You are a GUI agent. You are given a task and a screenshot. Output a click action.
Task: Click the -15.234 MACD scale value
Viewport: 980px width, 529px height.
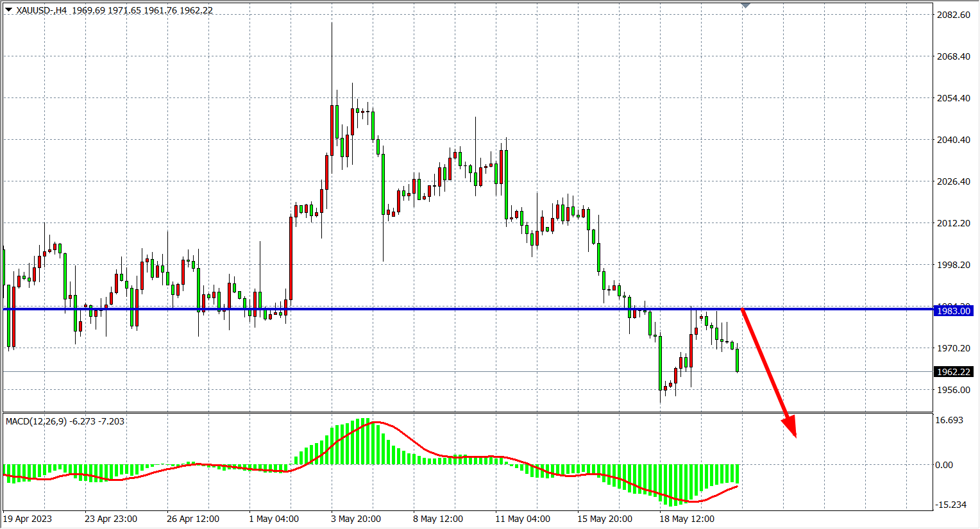950,505
